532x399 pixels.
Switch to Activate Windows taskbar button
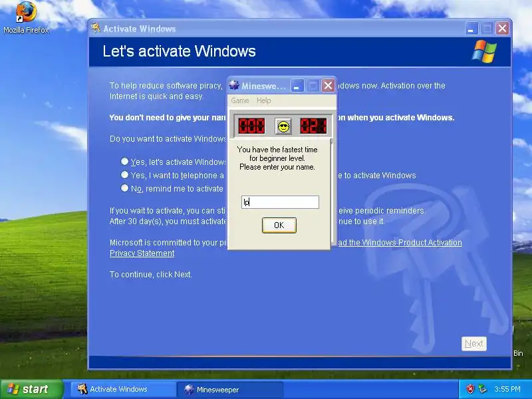(123, 389)
